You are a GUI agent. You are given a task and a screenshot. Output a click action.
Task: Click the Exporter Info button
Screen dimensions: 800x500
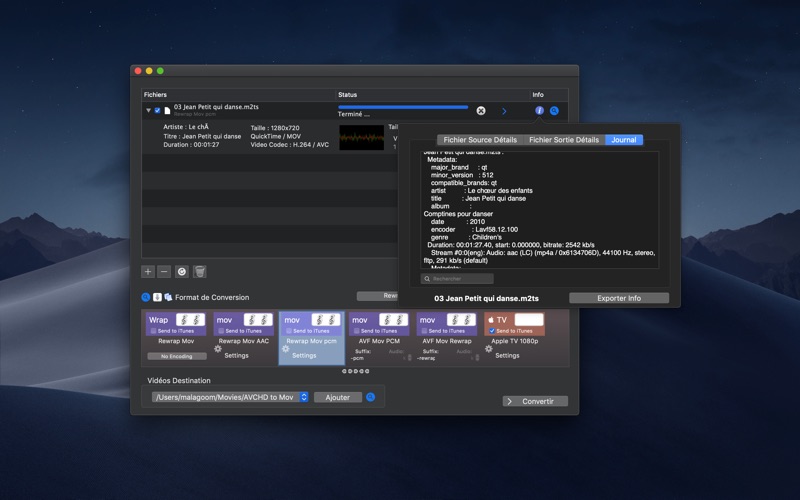click(x=619, y=298)
